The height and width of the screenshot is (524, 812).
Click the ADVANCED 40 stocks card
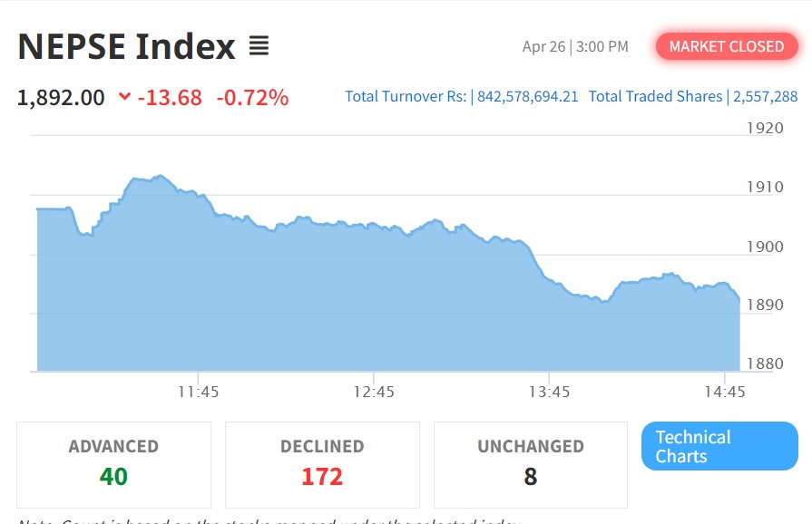click(x=113, y=463)
